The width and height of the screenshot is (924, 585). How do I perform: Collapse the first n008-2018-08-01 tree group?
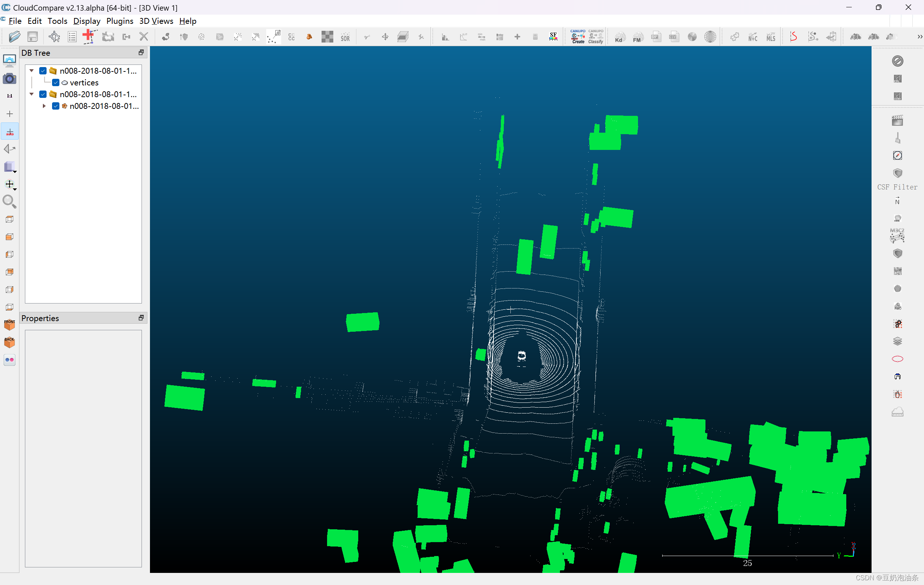32,71
